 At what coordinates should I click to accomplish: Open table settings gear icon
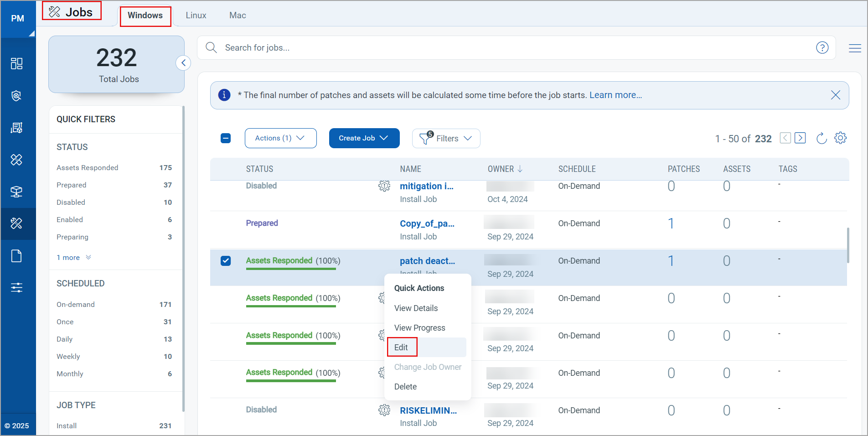pos(840,138)
